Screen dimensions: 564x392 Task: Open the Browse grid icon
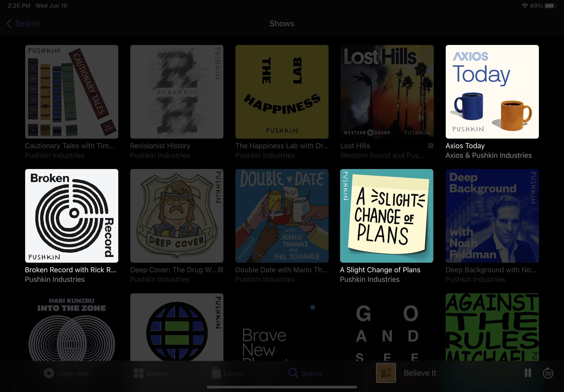pyautogui.click(x=138, y=373)
